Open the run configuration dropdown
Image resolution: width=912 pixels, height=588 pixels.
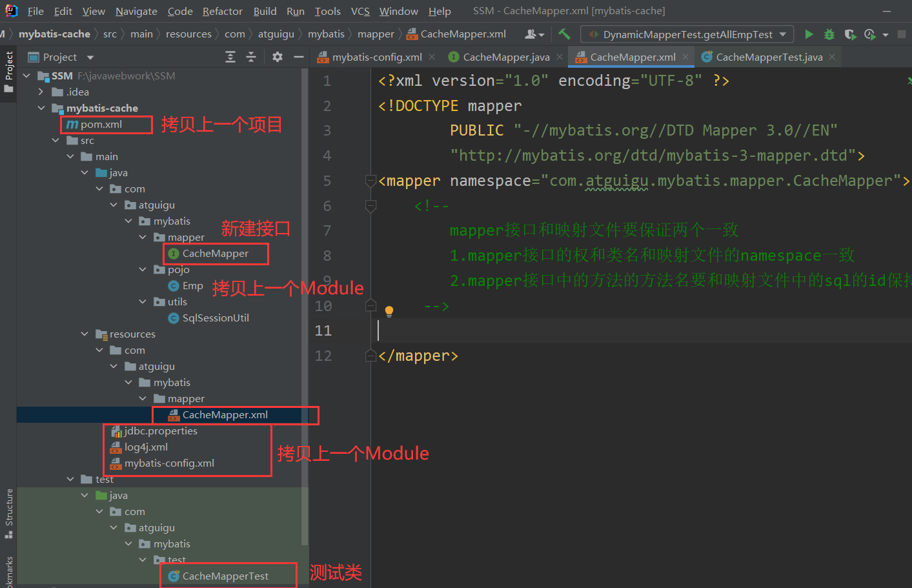point(687,34)
